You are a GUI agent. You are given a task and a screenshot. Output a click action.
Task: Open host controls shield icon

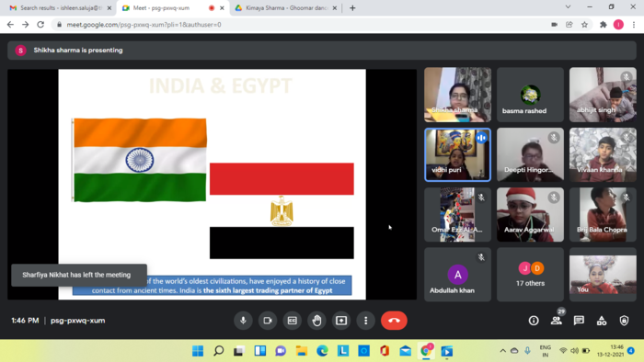coord(624,321)
